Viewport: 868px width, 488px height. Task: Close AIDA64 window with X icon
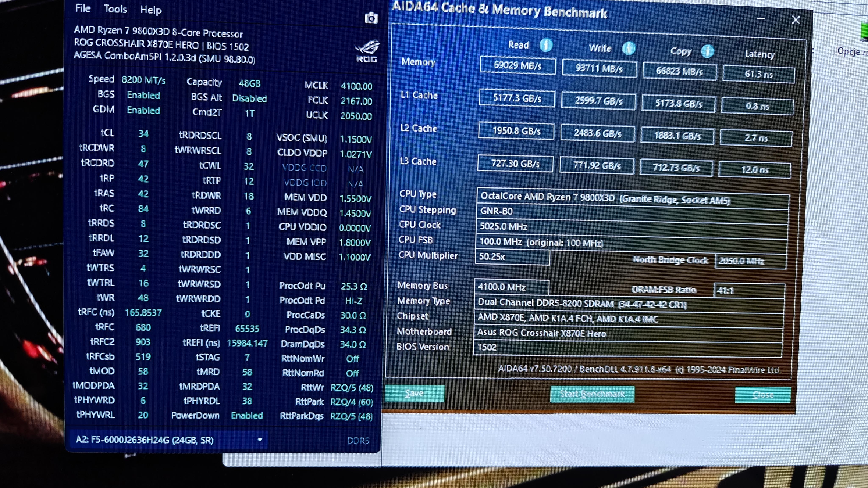click(796, 20)
